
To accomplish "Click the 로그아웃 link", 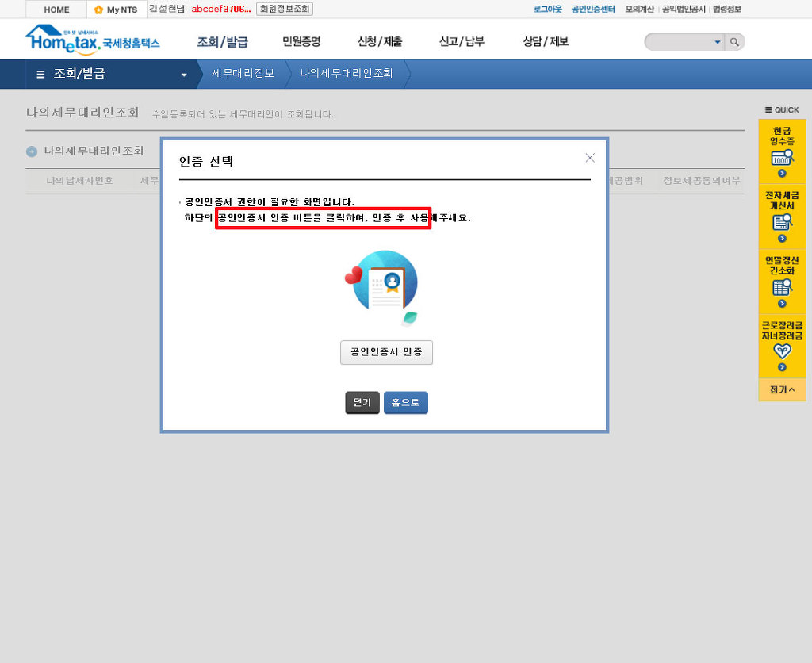I will 547,9.
